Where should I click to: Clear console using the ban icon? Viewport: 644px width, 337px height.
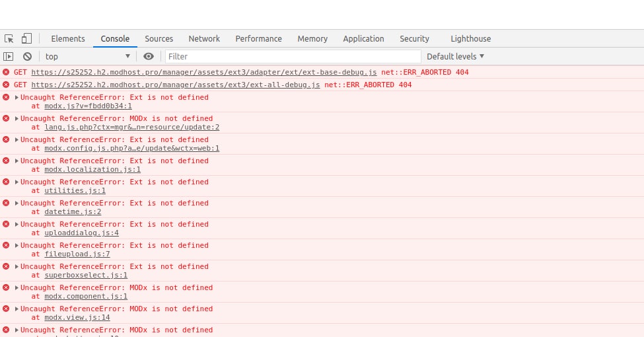point(27,56)
